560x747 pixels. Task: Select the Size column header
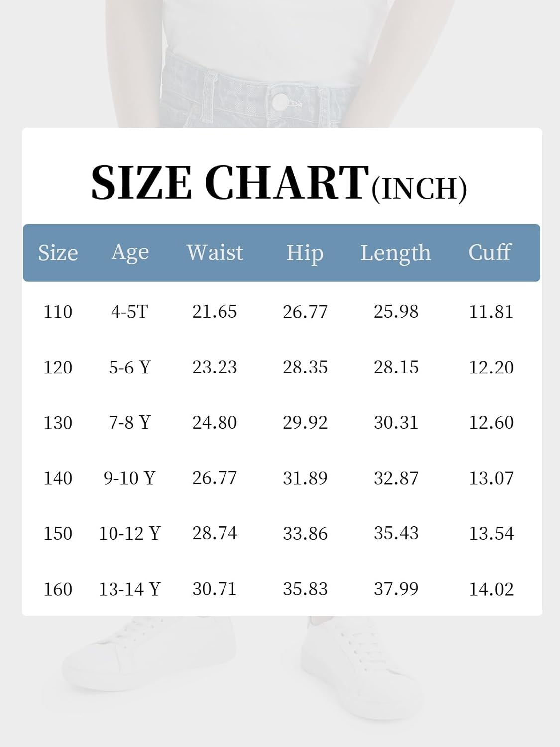[58, 253]
